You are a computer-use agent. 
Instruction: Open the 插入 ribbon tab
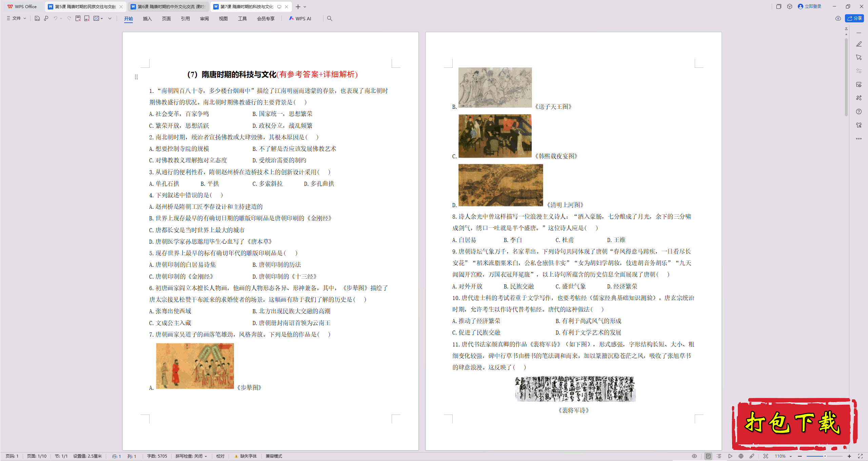147,19
